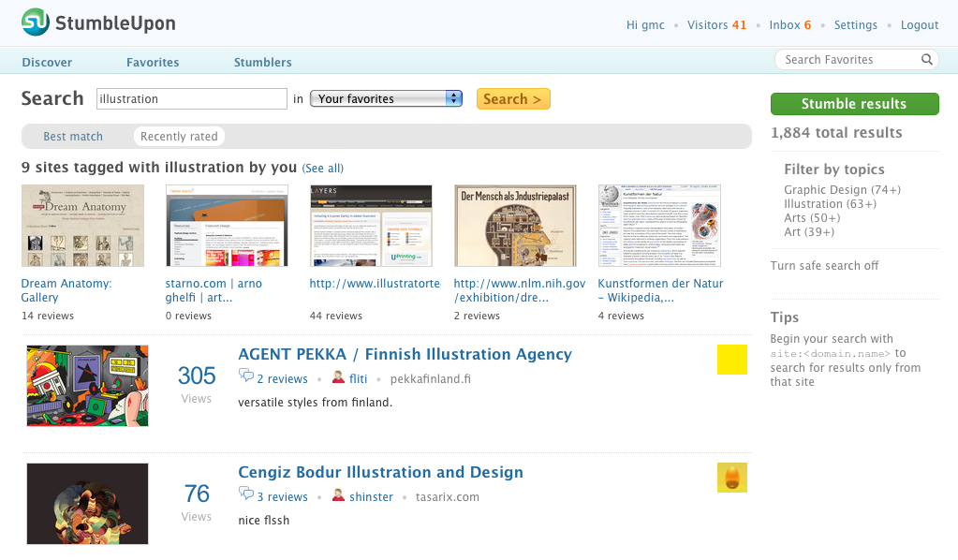This screenshot has height=560, width=958.
Task: Open the Dream Anatomy Gallery thumbnail
Action: pos(82,226)
